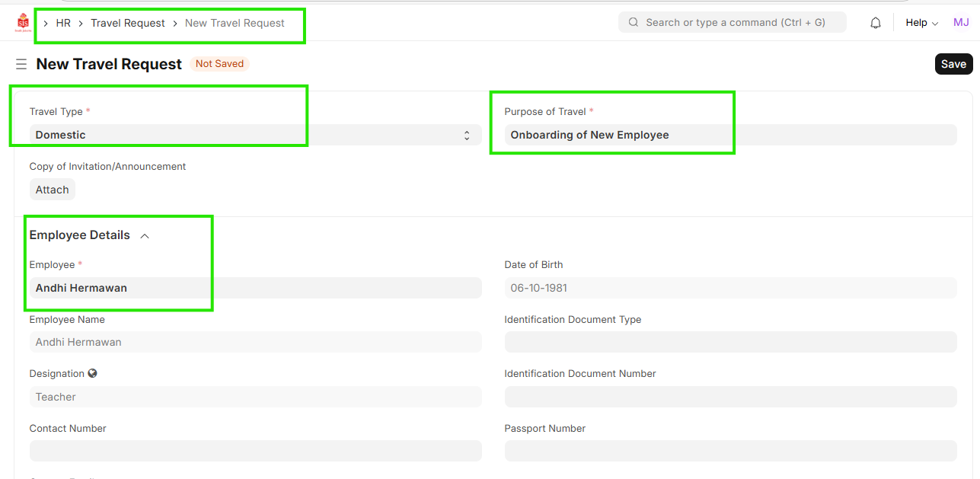Save the new travel request
980x479 pixels.
(953, 64)
